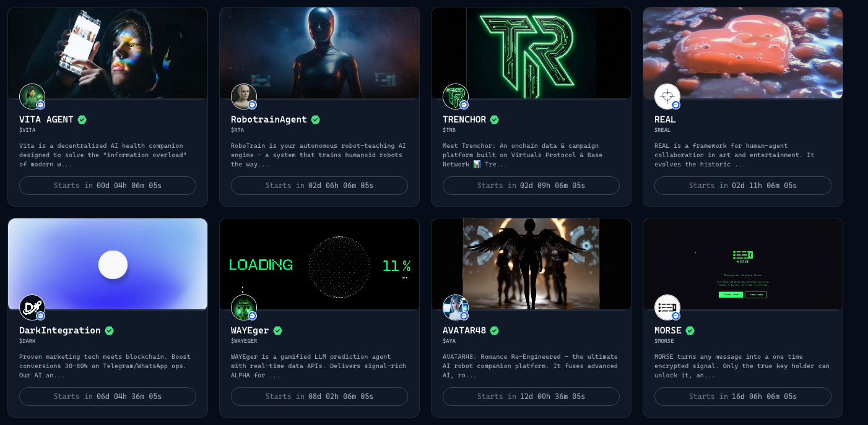Open the WAYEger LOADING 11% banner
Screen dimensions: 868x425
(319, 264)
